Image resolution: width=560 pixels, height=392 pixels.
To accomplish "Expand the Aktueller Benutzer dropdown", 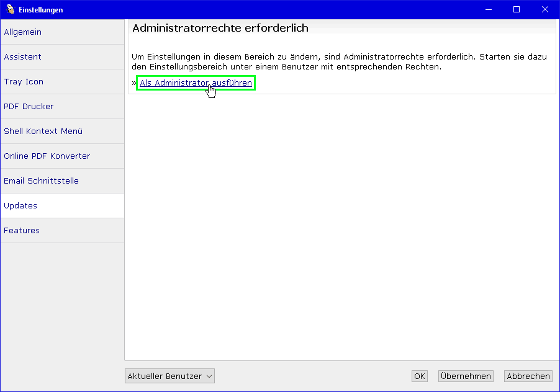I will [169, 376].
